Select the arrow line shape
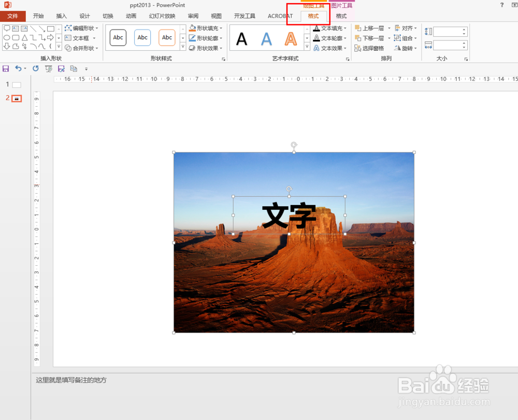Image resolution: width=518 pixels, height=420 pixels. pyautogui.click(x=41, y=28)
